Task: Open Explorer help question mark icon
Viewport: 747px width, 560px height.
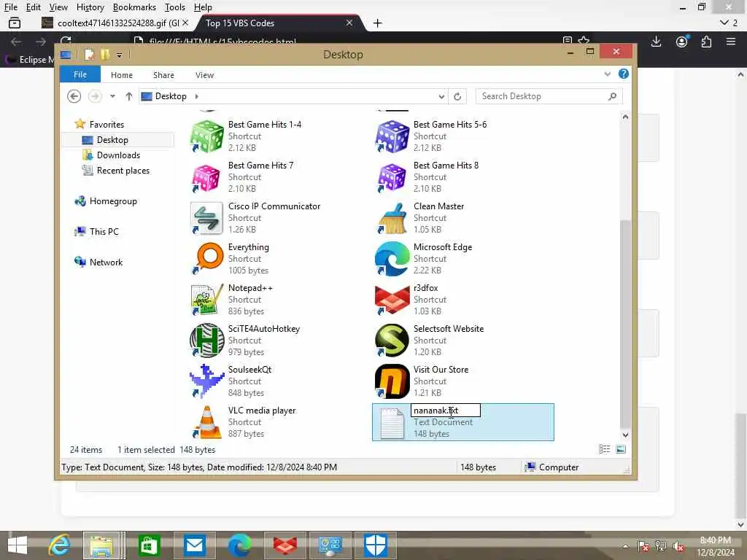Action: tap(623, 74)
